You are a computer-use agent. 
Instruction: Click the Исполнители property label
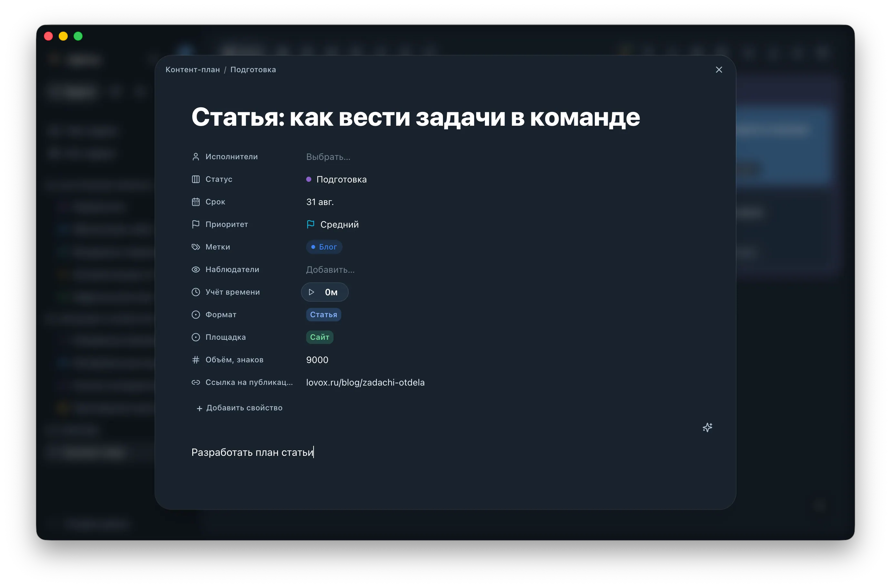tap(232, 157)
